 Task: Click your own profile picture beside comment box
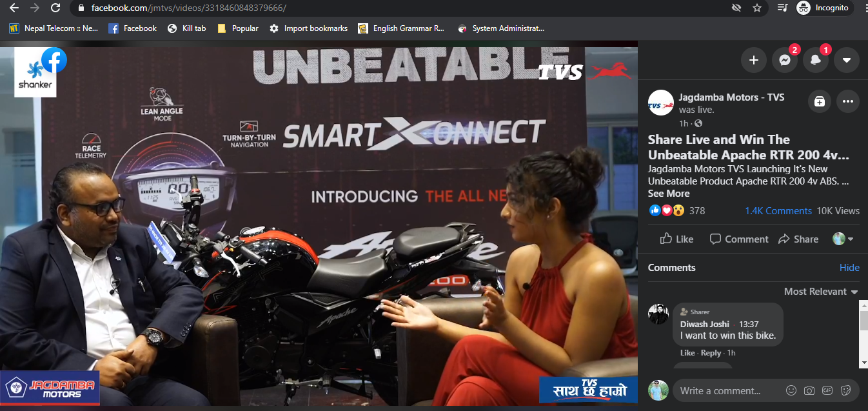coord(658,390)
